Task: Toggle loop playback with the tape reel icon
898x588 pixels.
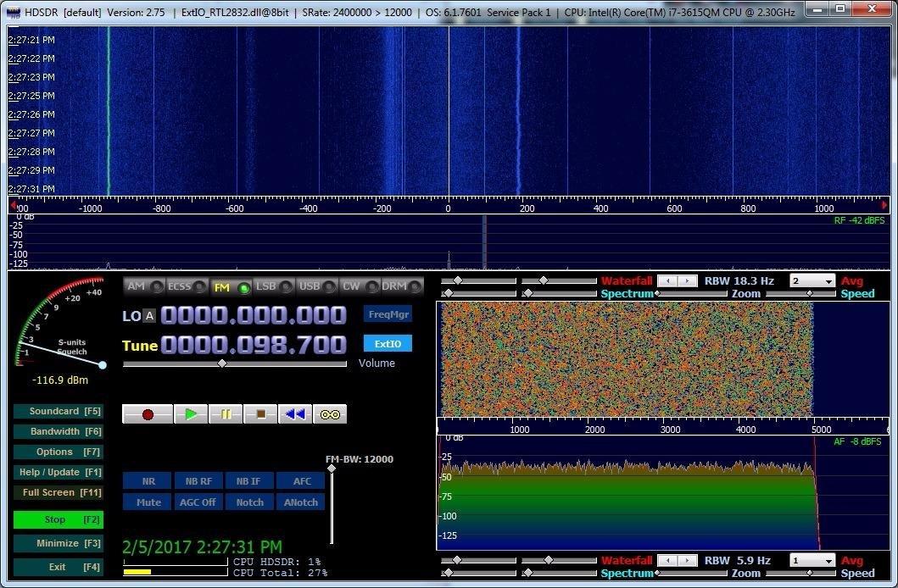Action: tap(329, 413)
